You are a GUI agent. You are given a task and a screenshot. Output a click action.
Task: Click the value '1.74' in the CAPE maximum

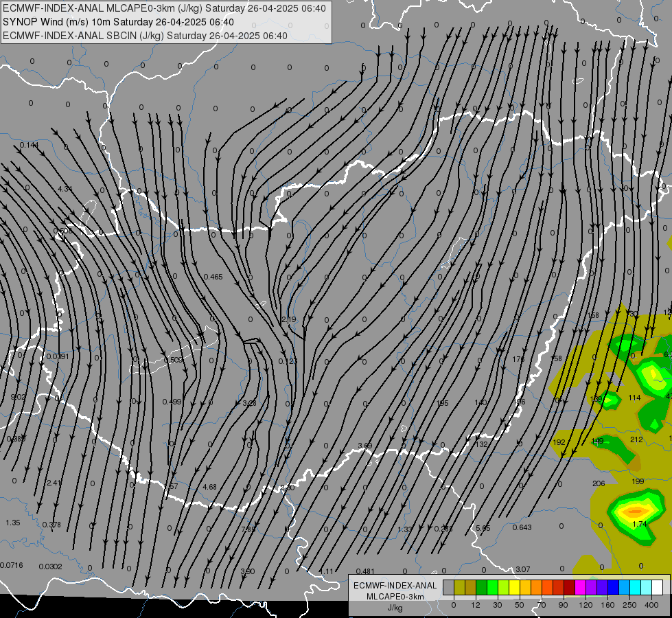(640, 524)
